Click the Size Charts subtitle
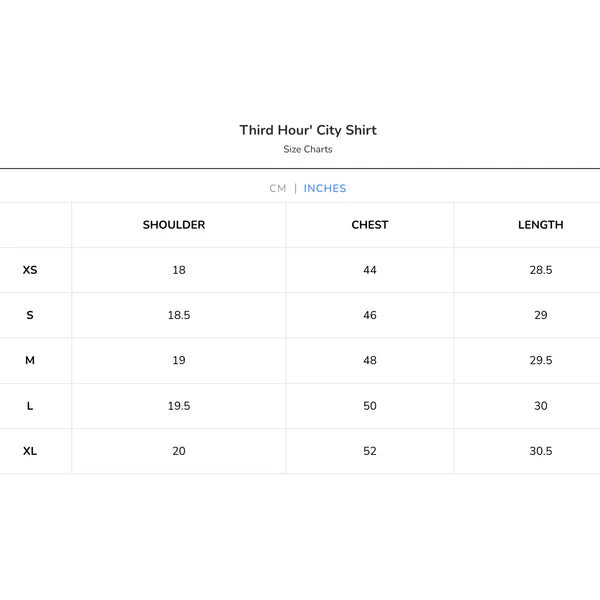The width and height of the screenshot is (600, 600). [308, 149]
